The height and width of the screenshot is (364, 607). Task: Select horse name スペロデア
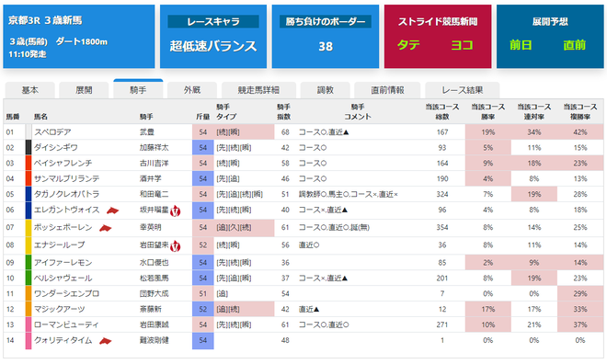(x=52, y=132)
